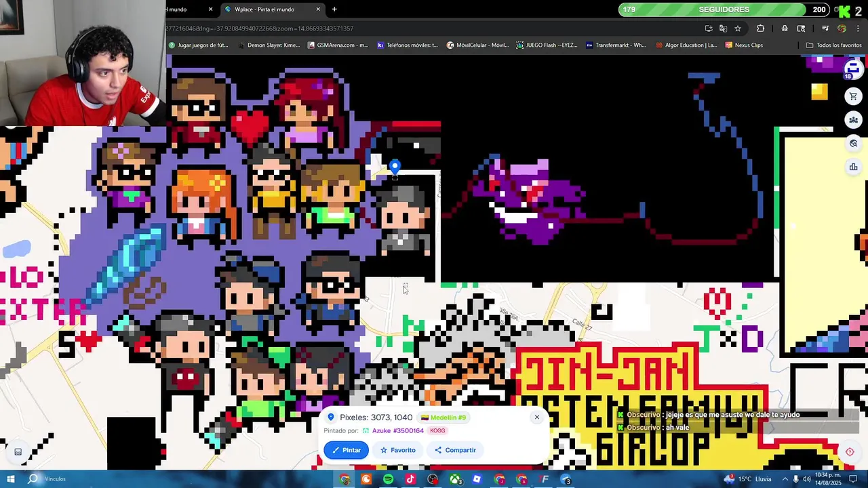Screen dimensions: 868x488
Task: Open the user profile avatar with level badge
Action: [852, 69]
